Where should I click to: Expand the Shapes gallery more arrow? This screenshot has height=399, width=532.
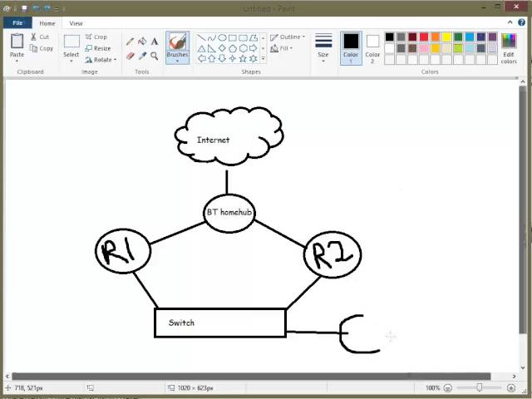pyautogui.click(x=263, y=59)
